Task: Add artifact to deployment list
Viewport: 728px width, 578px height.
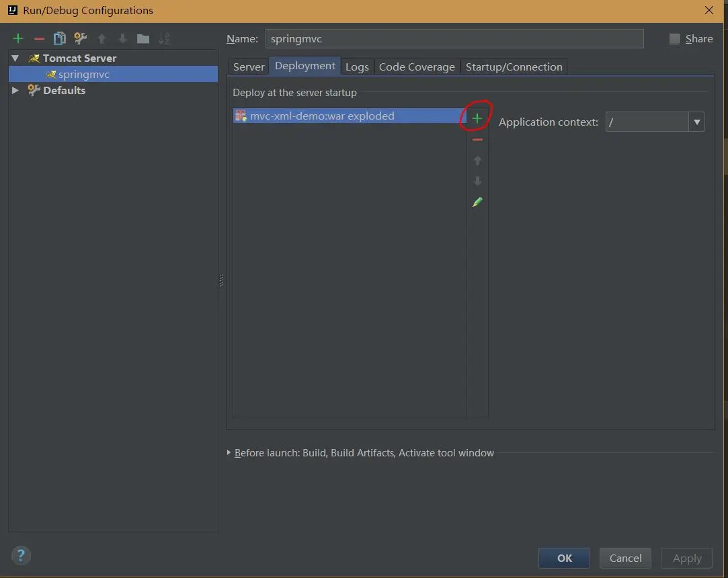Action: pos(477,118)
